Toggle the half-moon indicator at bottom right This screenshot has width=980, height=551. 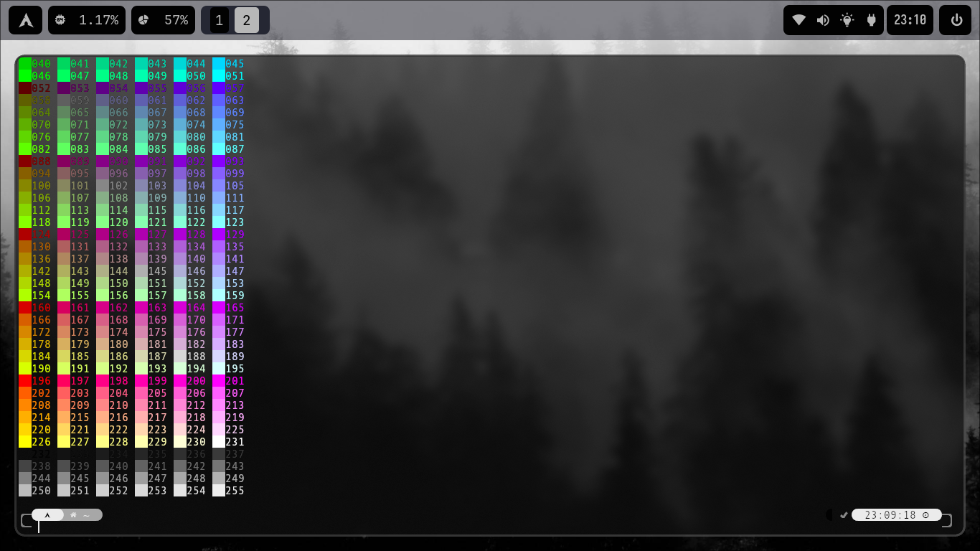point(830,514)
